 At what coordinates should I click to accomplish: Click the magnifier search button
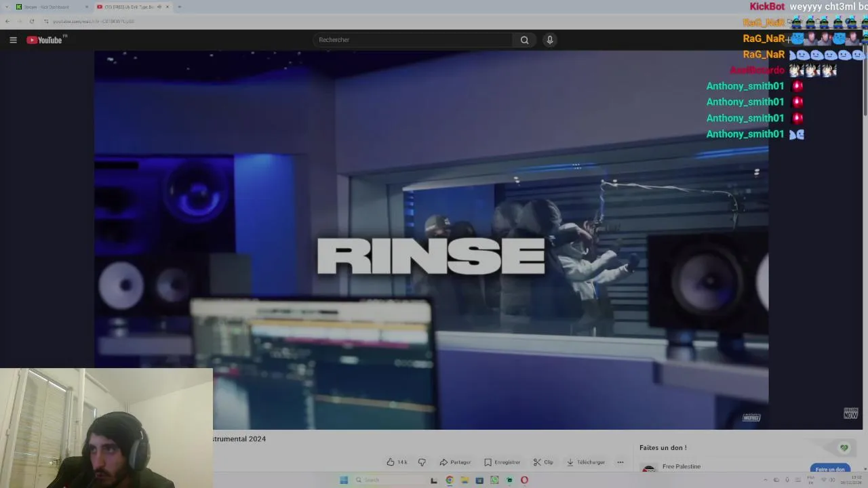tap(524, 40)
